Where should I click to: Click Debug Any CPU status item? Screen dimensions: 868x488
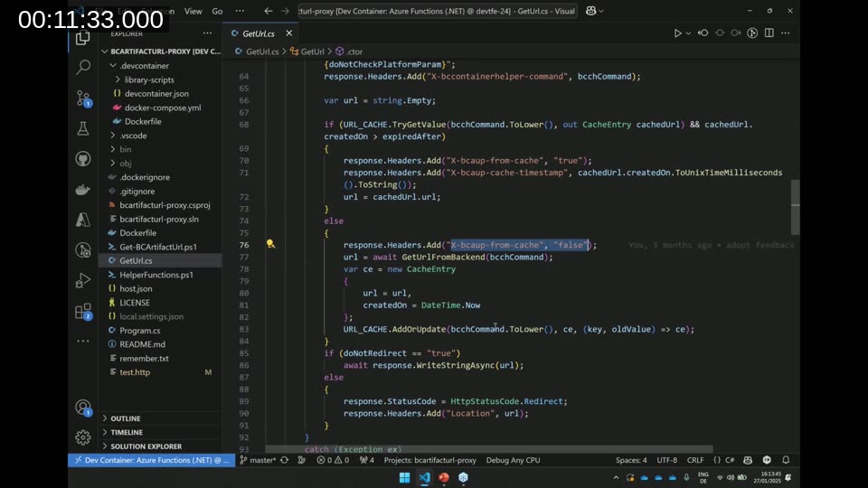click(513, 460)
